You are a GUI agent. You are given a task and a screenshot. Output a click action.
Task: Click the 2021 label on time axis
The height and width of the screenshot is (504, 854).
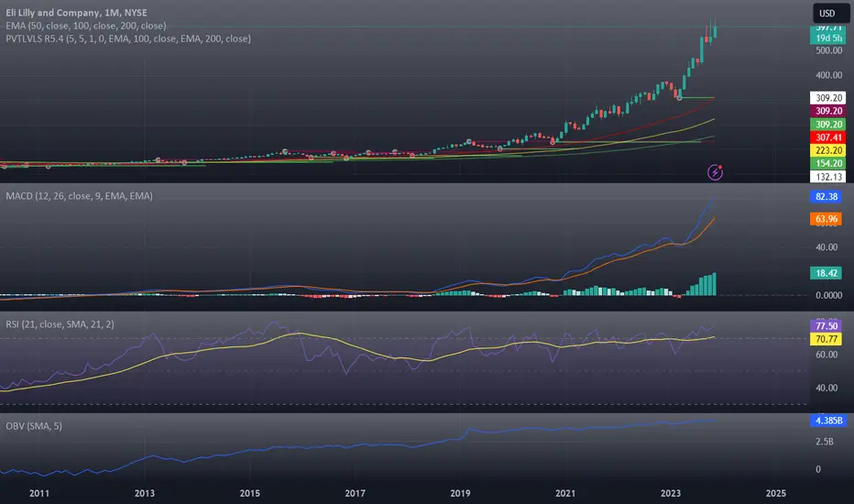(x=565, y=493)
